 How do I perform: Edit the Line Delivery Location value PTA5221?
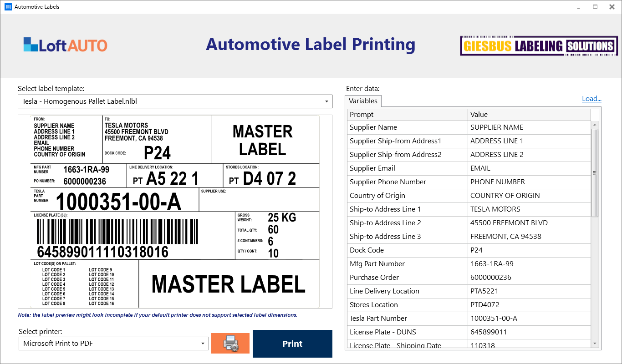click(530, 291)
